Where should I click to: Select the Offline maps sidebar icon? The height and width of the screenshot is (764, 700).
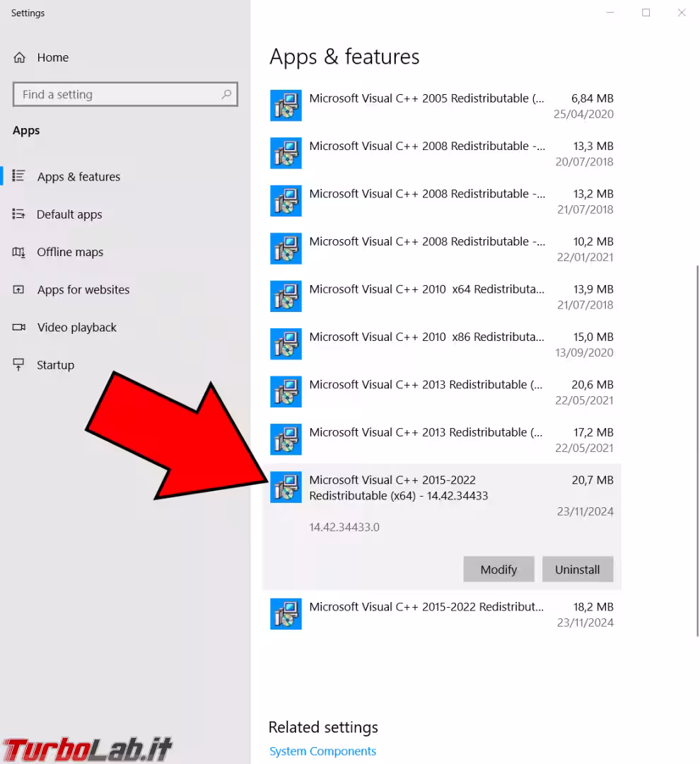(18, 252)
